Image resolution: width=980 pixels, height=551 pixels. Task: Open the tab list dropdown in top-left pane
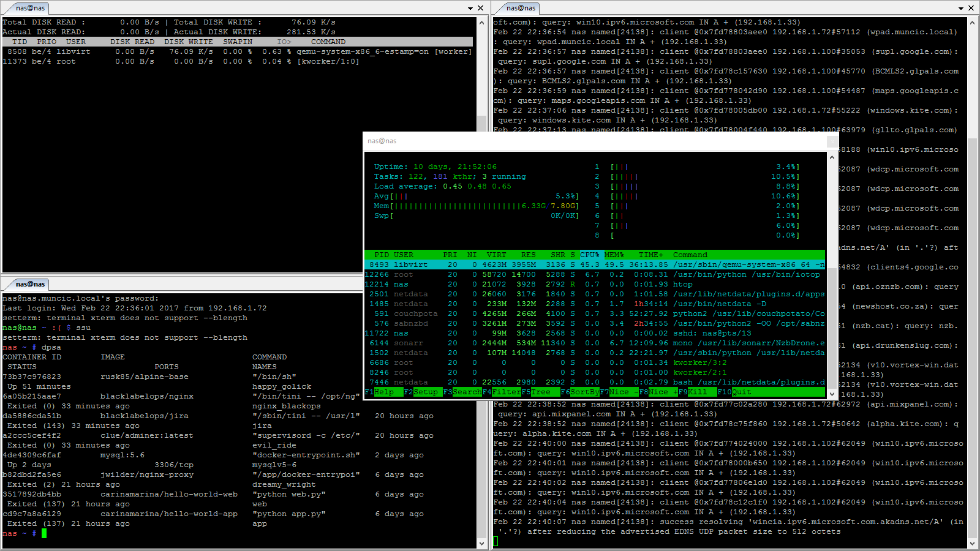[470, 9]
